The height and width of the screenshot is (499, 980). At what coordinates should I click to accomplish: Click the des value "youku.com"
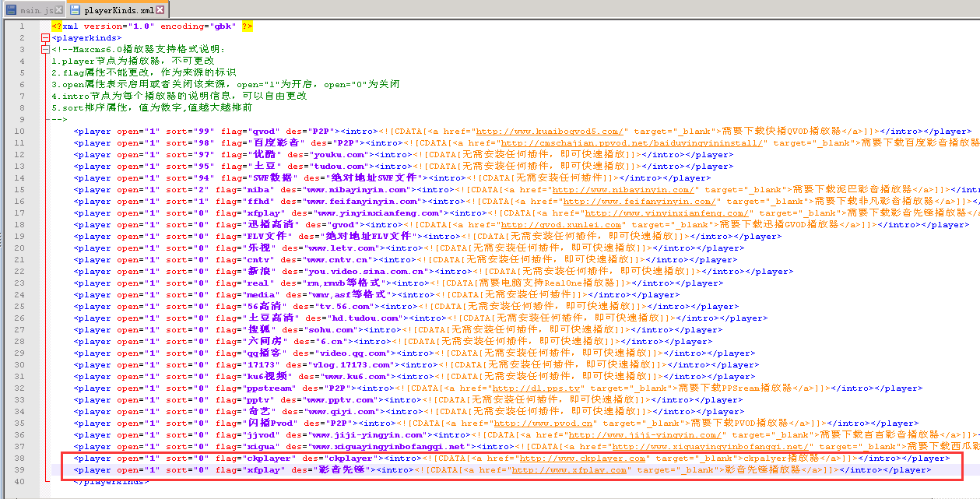339,155
